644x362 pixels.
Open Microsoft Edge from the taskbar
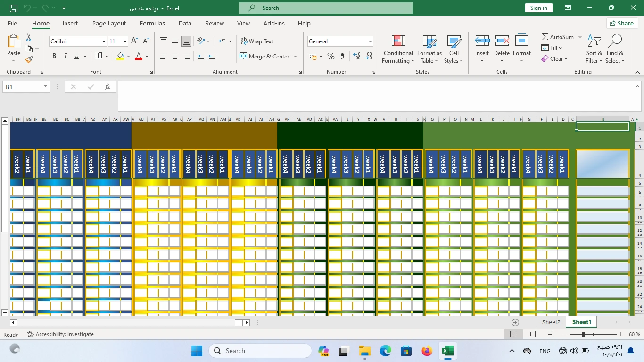(386, 351)
